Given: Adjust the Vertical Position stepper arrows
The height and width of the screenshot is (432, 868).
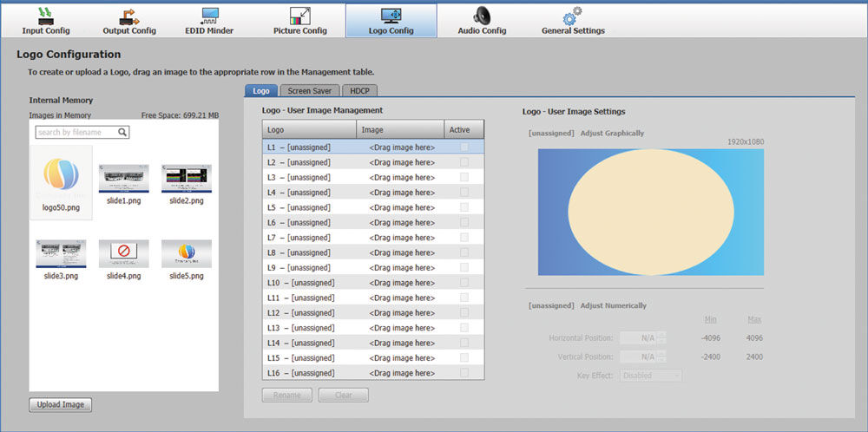Looking at the screenshot, I should (x=661, y=357).
